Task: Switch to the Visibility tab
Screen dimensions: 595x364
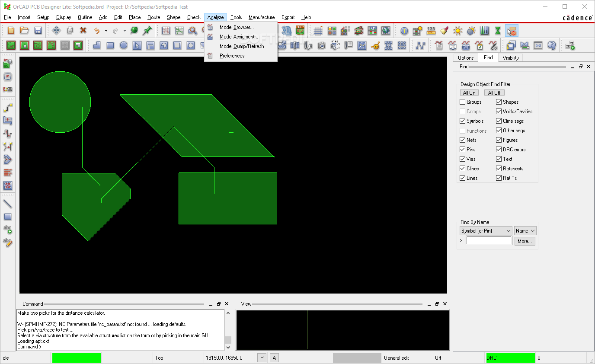Action: tap(511, 58)
